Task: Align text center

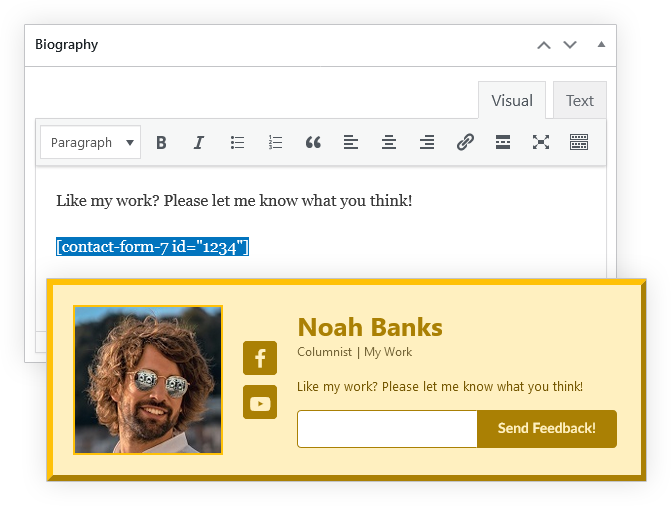Action: tap(389, 143)
